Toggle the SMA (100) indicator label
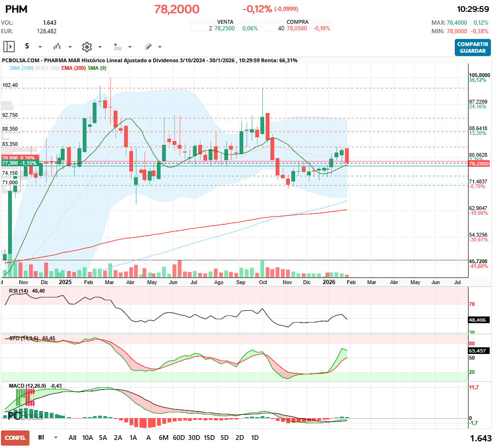The height and width of the screenshot is (448, 498). (x=21, y=68)
